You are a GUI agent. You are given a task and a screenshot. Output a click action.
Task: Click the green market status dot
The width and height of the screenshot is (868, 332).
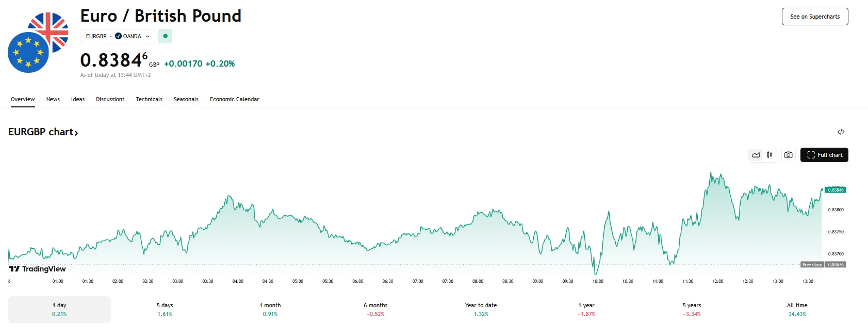tap(165, 36)
